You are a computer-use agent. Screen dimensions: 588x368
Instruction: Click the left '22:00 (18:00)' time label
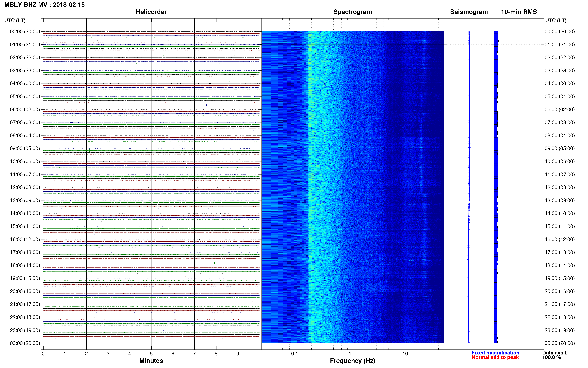click(x=25, y=317)
